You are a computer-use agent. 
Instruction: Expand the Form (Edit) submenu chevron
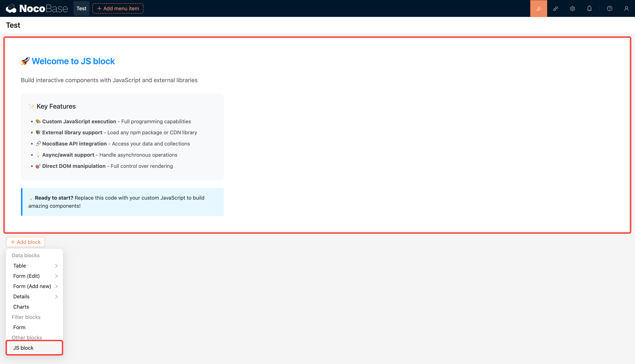coord(56,276)
